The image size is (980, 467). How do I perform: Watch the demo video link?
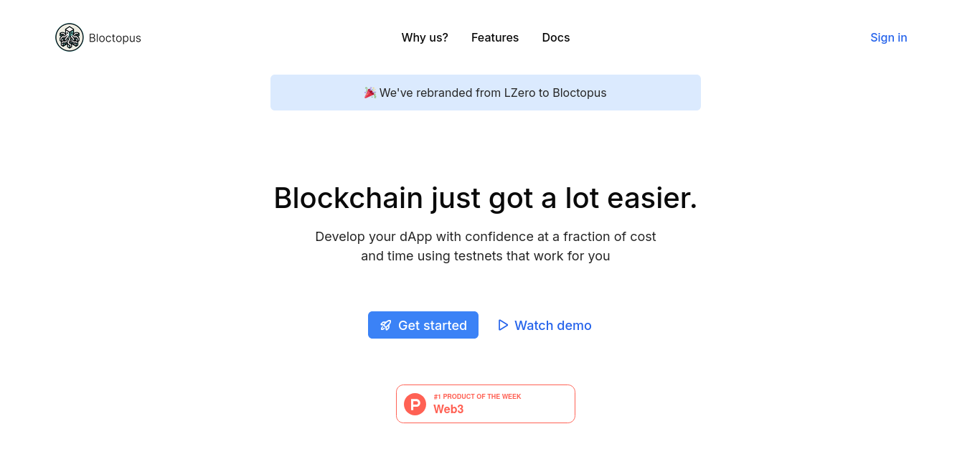[545, 325]
